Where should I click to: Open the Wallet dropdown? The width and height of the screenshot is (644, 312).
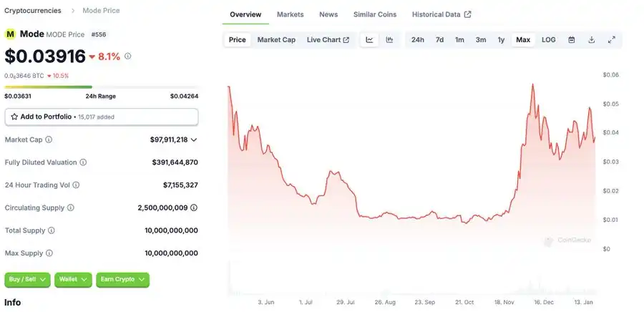click(74, 279)
